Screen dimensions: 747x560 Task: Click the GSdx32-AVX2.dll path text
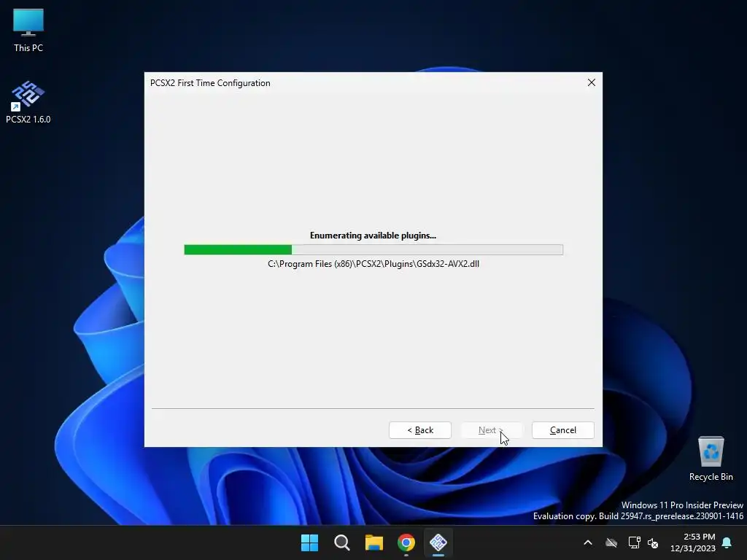(x=373, y=264)
